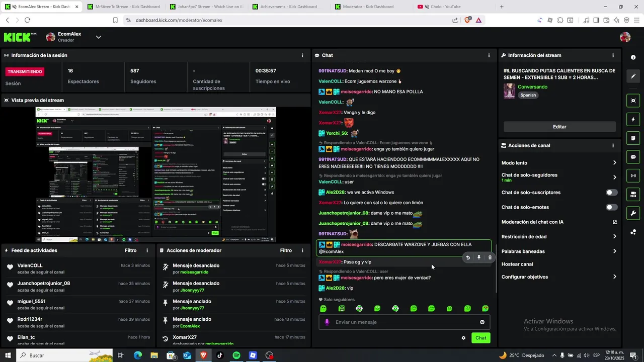Click the lightning bolt sidebar icon

(x=633, y=120)
